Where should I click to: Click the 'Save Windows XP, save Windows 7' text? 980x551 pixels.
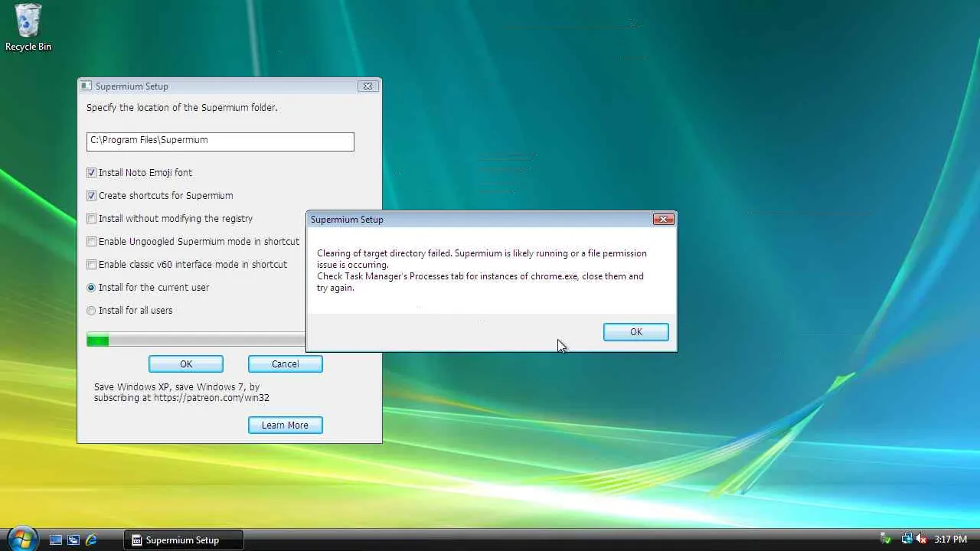[x=177, y=387]
